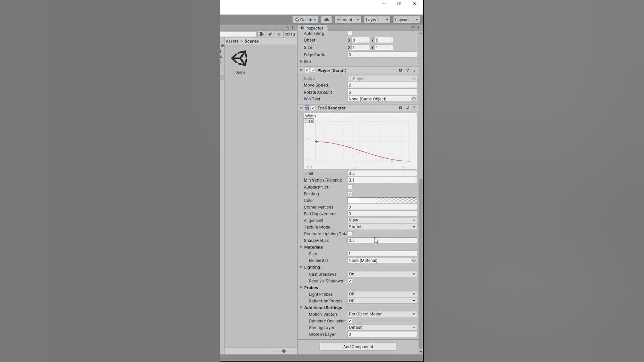This screenshot has height=362, width=644.
Task: Click object picker for Win Text field
Action: pos(414,99)
